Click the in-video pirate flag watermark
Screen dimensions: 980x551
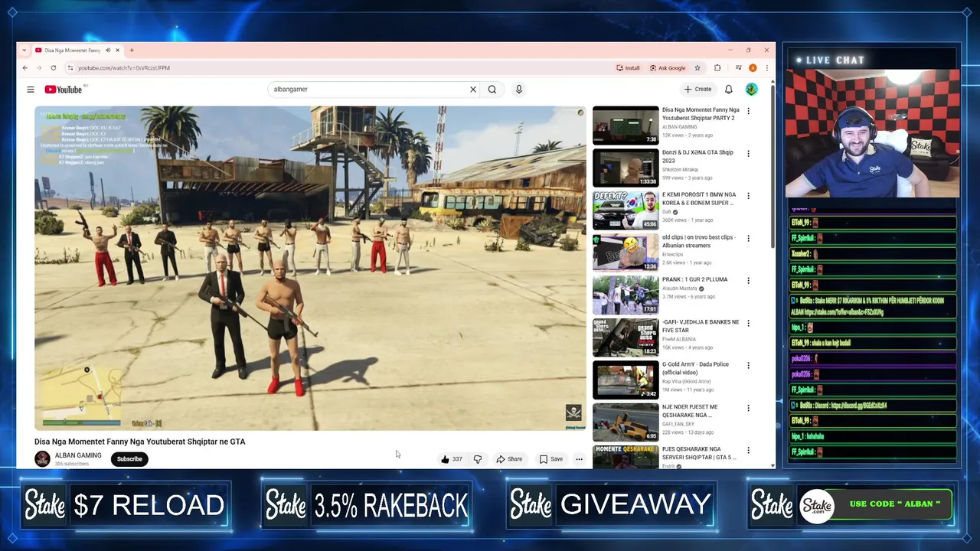573,412
